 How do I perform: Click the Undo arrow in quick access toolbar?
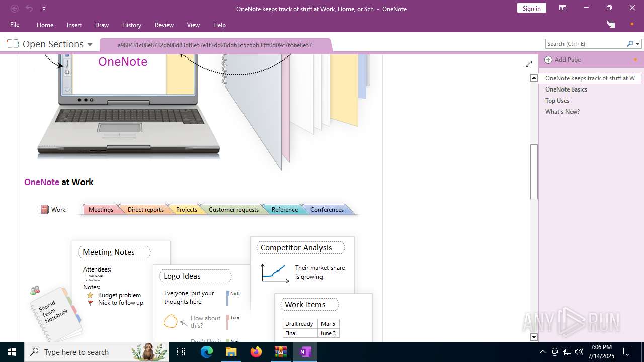[29, 9]
